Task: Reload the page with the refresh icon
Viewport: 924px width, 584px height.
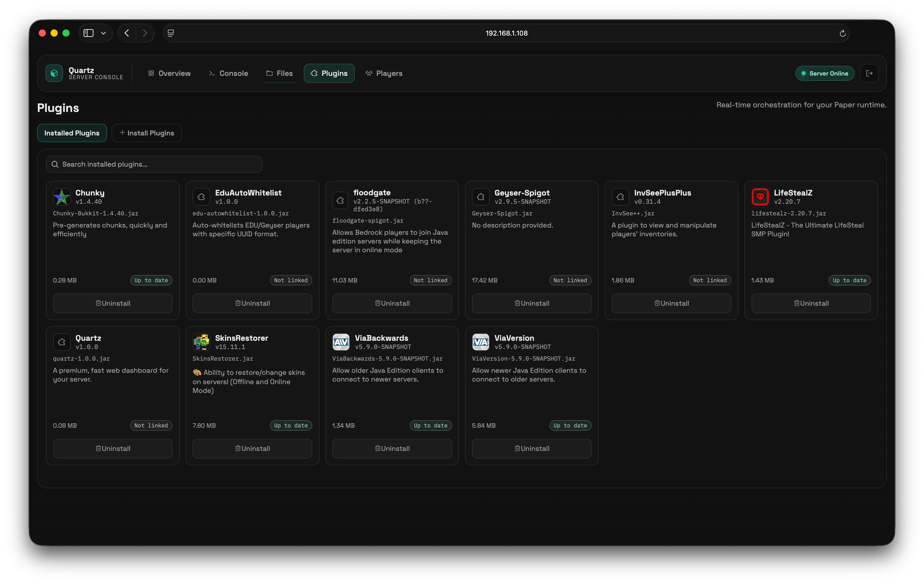Action: tap(842, 33)
